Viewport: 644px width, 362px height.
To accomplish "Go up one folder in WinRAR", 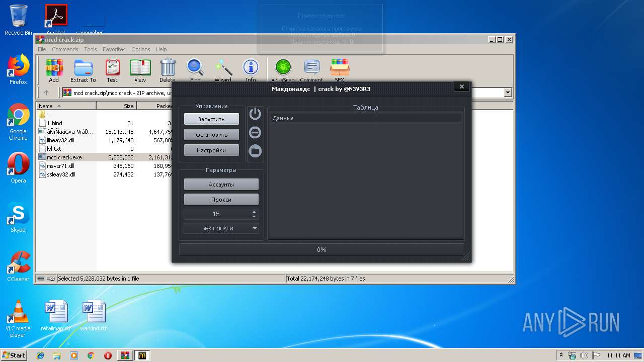I will pos(46,93).
